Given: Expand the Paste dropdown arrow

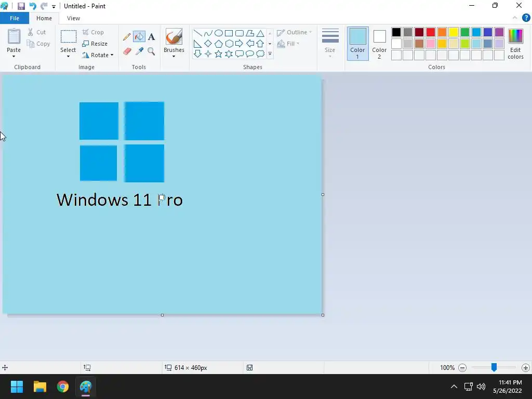Looking at the screenshot, I should point(14,57).
